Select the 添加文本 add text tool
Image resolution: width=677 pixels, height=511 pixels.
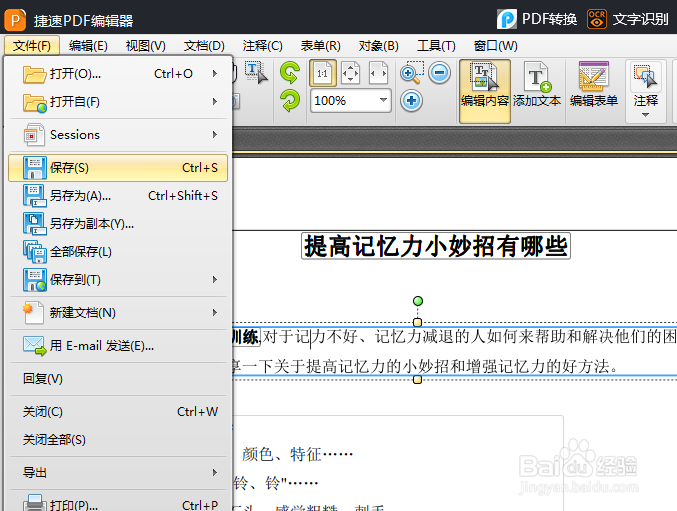[537, 85]
